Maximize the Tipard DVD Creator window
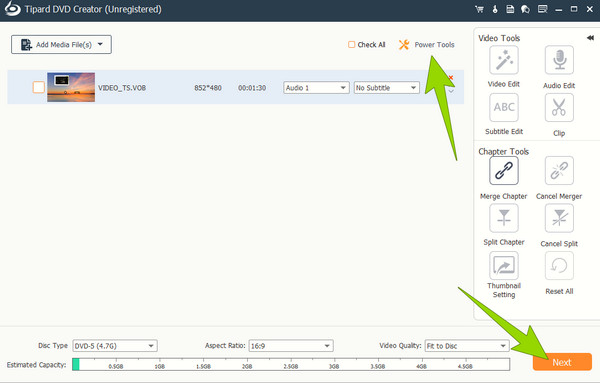The width and height of the screenshot is (600, 383). point(574,9)
